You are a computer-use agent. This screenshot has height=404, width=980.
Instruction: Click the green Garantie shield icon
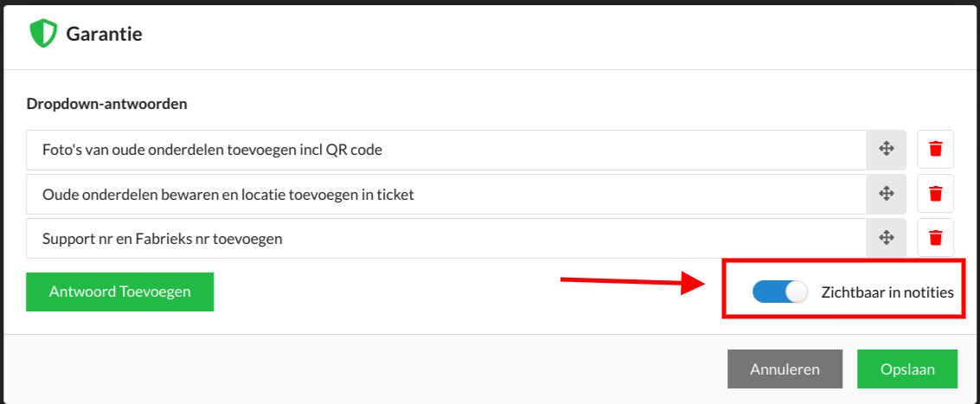(x=43, y=33)
